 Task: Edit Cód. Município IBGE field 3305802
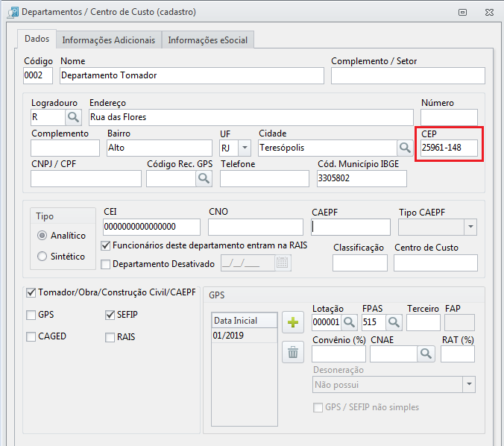362,178
